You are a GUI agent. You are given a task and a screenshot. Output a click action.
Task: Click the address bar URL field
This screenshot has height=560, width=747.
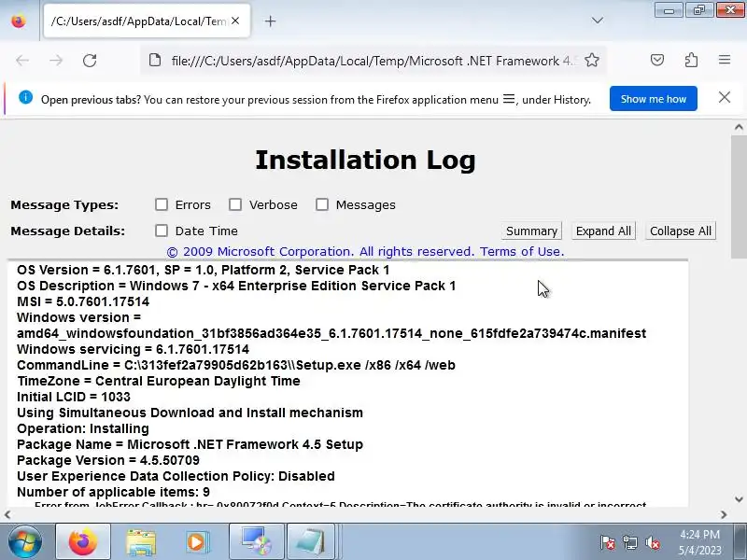pyautogui.click(x=373, y=61)
